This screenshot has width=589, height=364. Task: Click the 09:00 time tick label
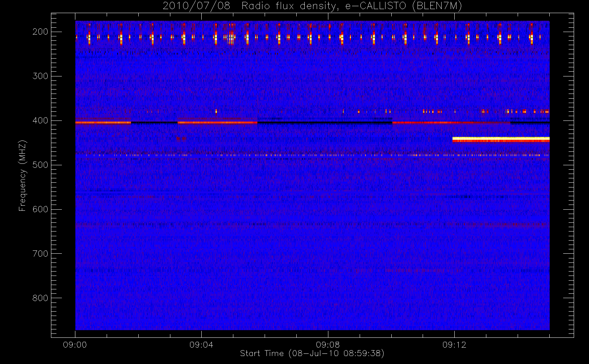point(75,345)
